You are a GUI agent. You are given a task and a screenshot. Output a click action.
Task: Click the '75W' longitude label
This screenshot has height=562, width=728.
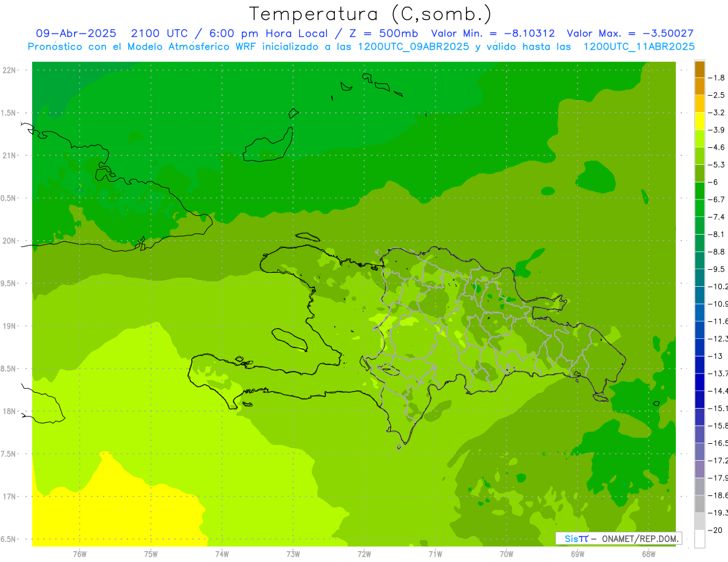151,554
